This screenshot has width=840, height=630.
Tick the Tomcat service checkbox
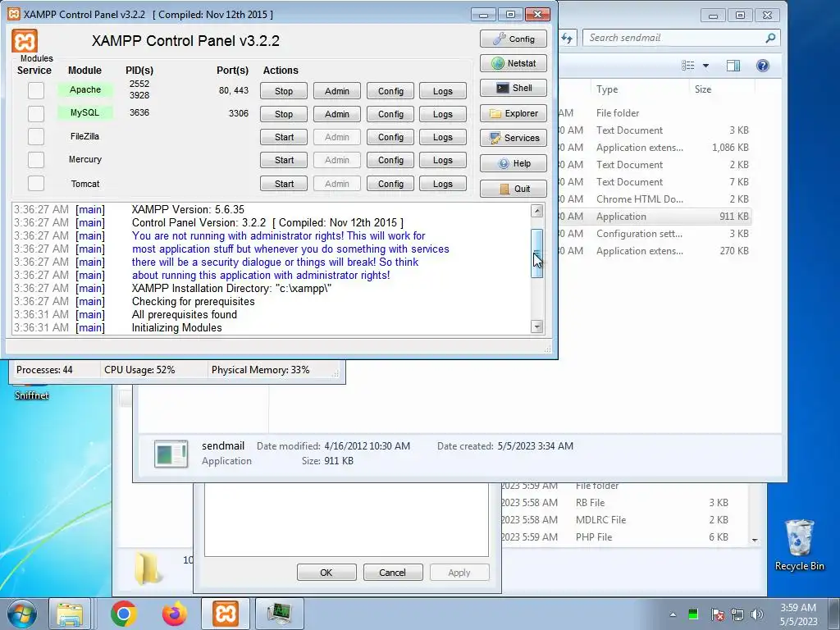pos(36,183)
